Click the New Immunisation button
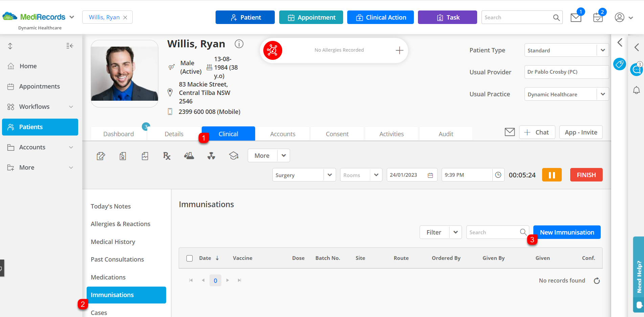 click(567, 232)
